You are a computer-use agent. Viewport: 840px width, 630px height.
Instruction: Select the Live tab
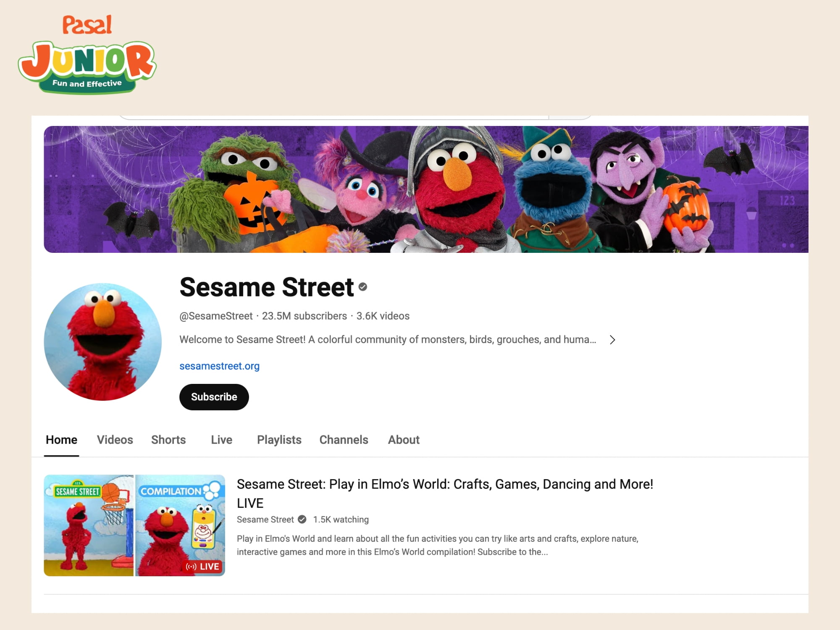(221, 440)
